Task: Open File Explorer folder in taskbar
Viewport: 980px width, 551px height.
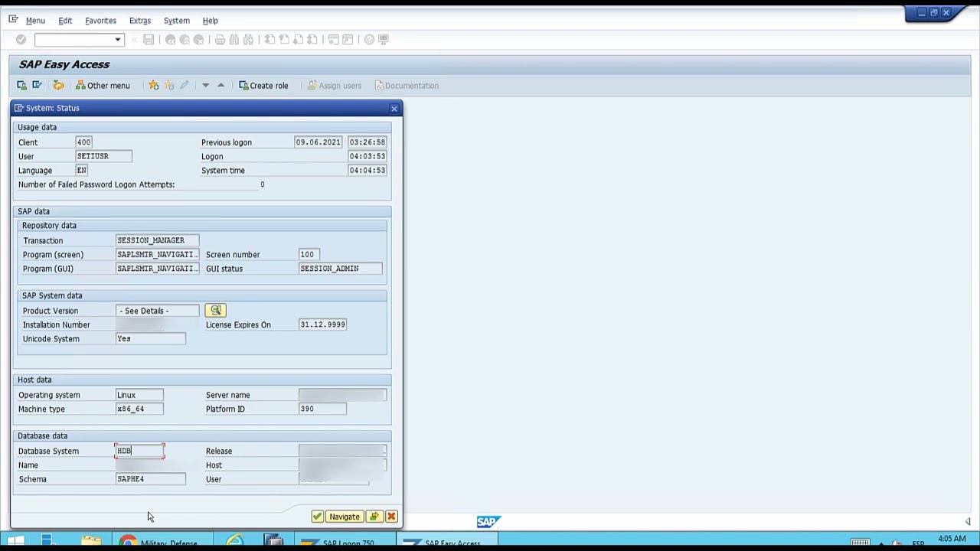Action: tap(91, 542)
